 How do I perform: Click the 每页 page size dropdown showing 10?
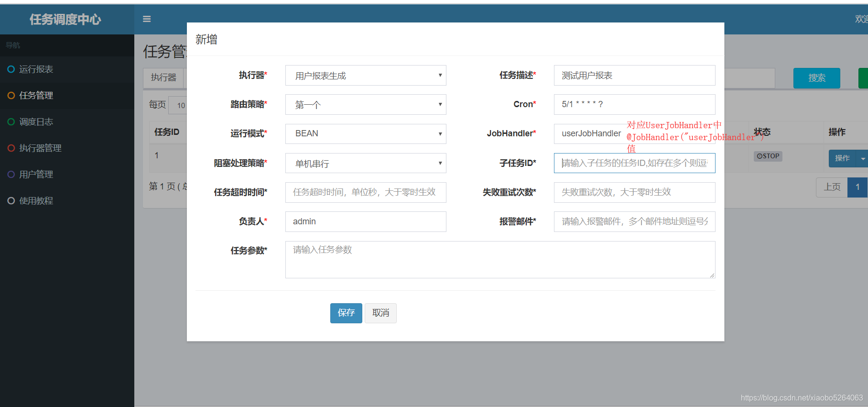click(178, 105)
